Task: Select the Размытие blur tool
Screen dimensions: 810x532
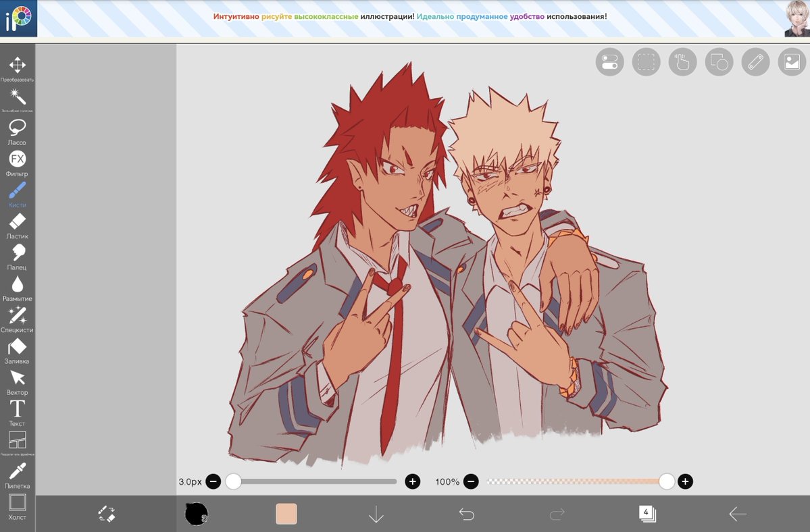Action: coord(17,288)
